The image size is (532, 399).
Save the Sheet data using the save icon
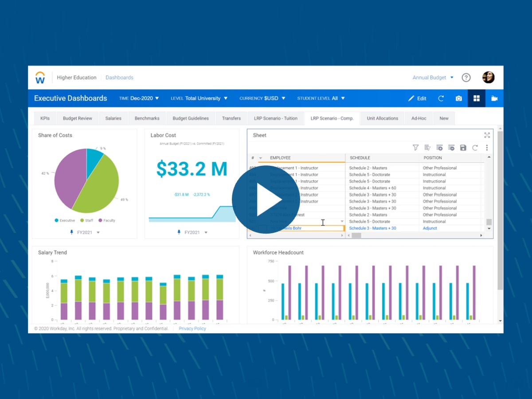click(x=463, y=147)
